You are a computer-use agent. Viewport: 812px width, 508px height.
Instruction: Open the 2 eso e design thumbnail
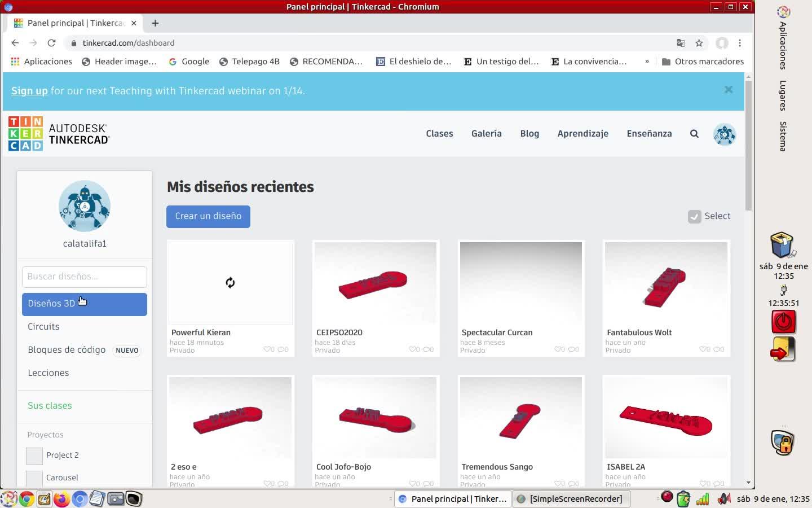pyautogui.click(x=230, y=418)
